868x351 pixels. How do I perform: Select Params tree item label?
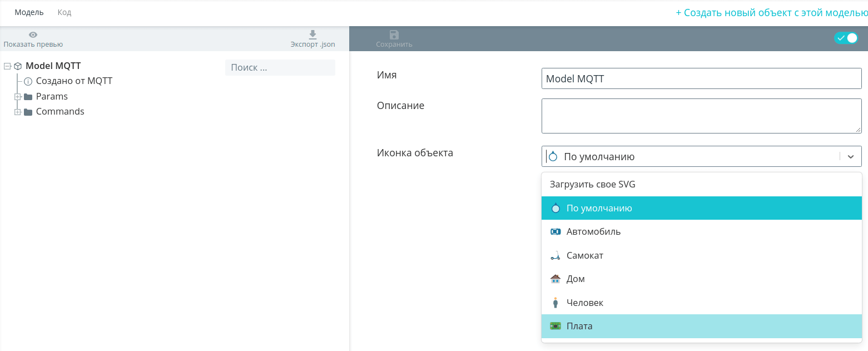tap(52, 96)
